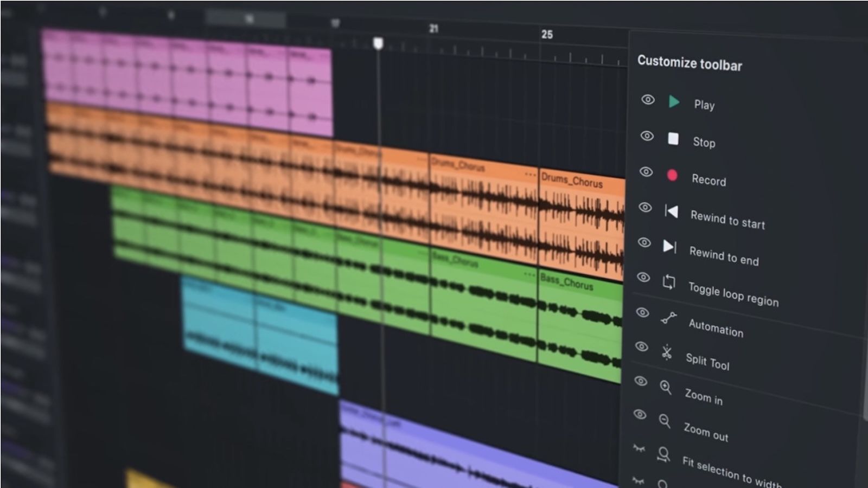
Task: Click the Customize toolbar panel scrollbar
Action: pyautogui.click(x=865, y=380)
